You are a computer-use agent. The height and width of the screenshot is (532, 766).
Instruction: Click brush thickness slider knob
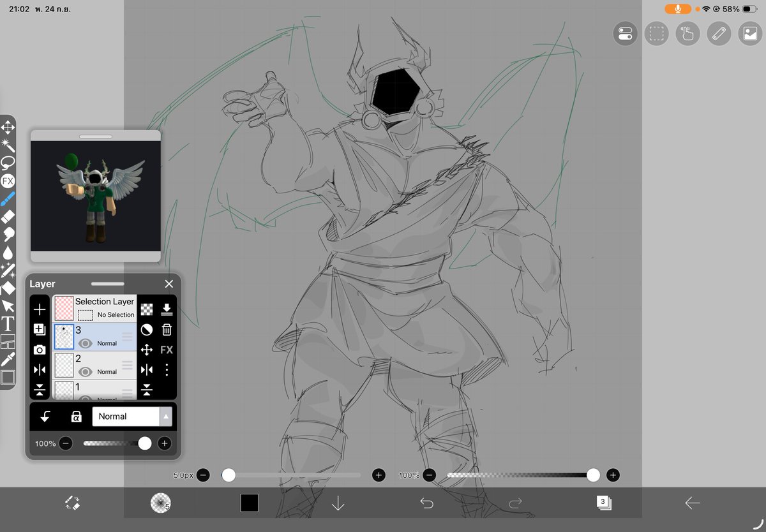point(229,475)
